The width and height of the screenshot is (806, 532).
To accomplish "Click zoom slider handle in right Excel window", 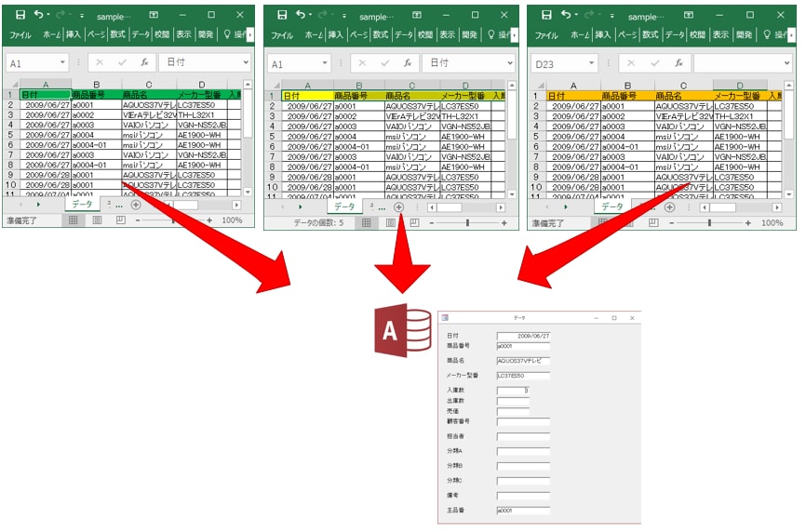I will (710, 223).
